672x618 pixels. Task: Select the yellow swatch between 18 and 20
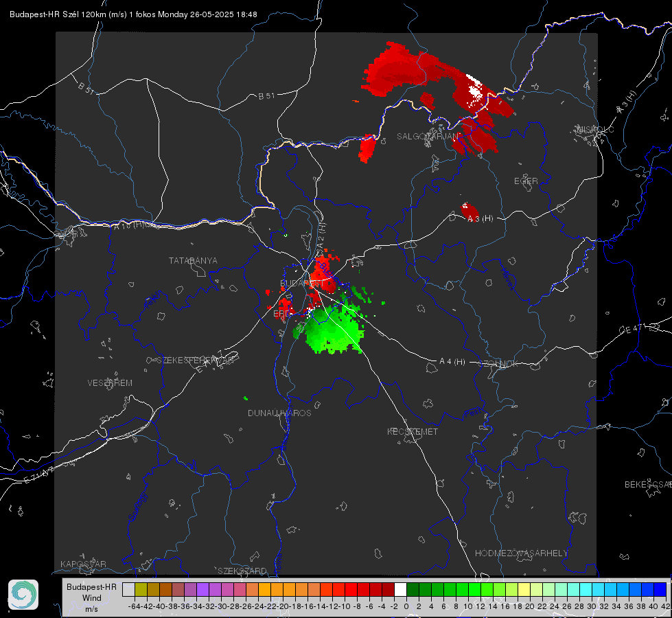[524, 590]
